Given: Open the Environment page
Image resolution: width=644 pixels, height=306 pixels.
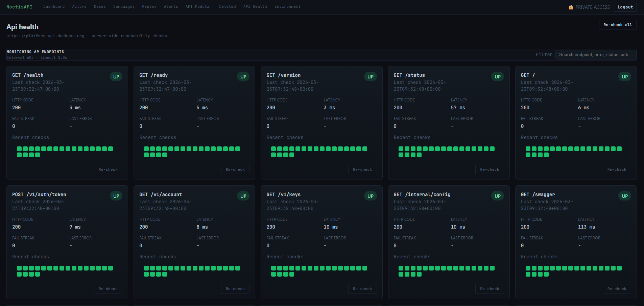Looking at the screenshot, I should [x=287, y=6].
